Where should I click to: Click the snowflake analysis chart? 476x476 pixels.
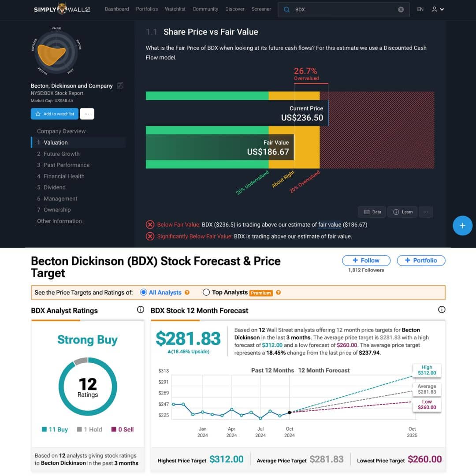click(56, 52)
